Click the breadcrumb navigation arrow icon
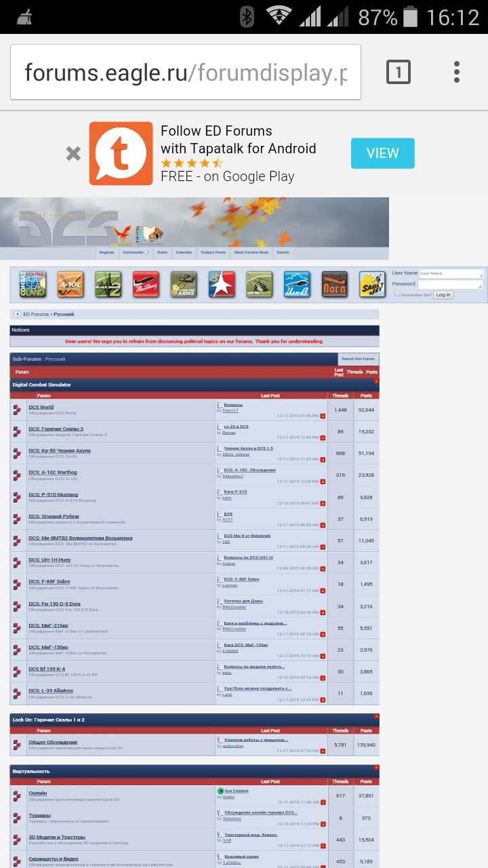This screenshot has width=488, height=868. (x=18, y=314)
